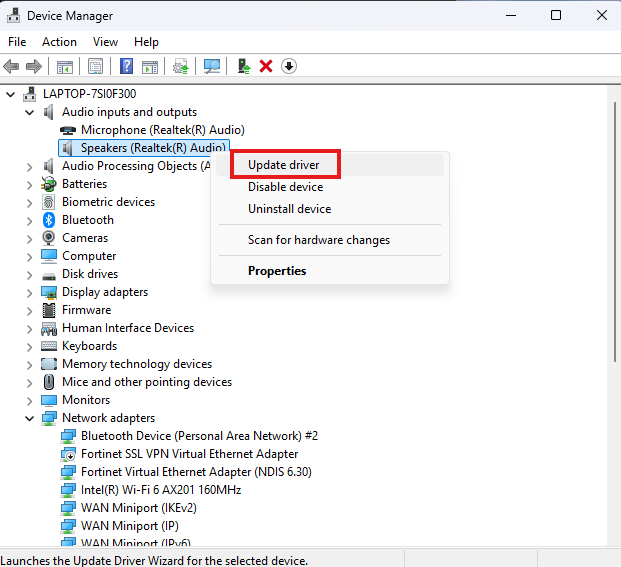Collapse the Network adapters category
Image resolution: width=621 pixels, height=567 pixels.
click(29, 418)
